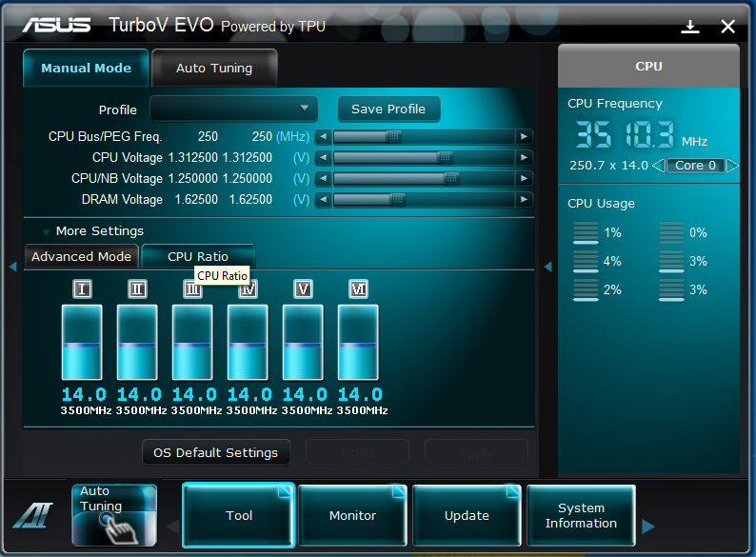
Task: Open the Monitor menu button
Action: (x=352, y=515)
